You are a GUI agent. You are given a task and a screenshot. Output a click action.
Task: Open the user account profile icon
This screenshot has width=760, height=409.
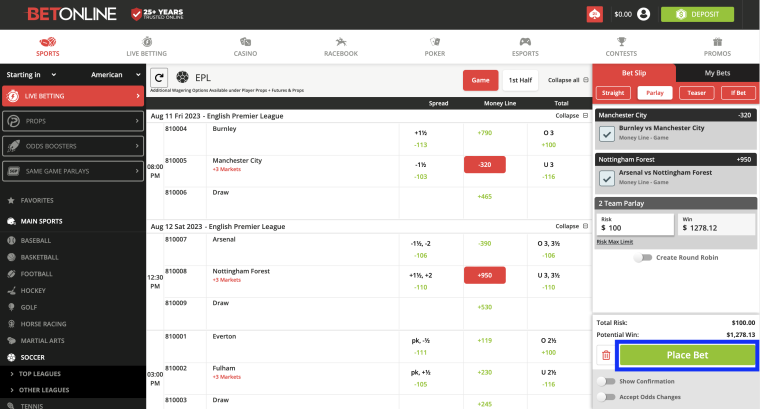pos(643,14)
